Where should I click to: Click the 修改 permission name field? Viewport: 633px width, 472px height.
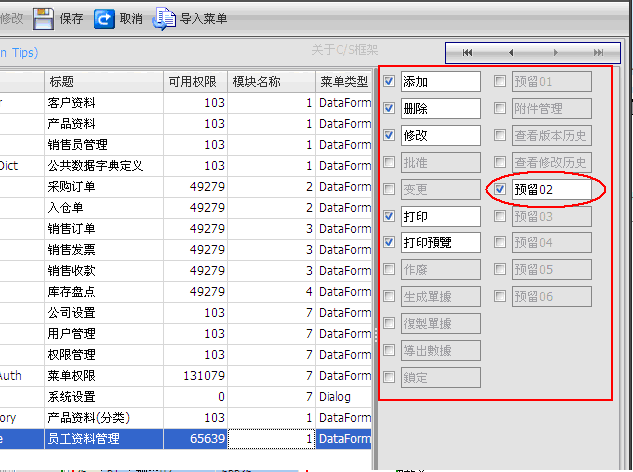pos(440,135)
